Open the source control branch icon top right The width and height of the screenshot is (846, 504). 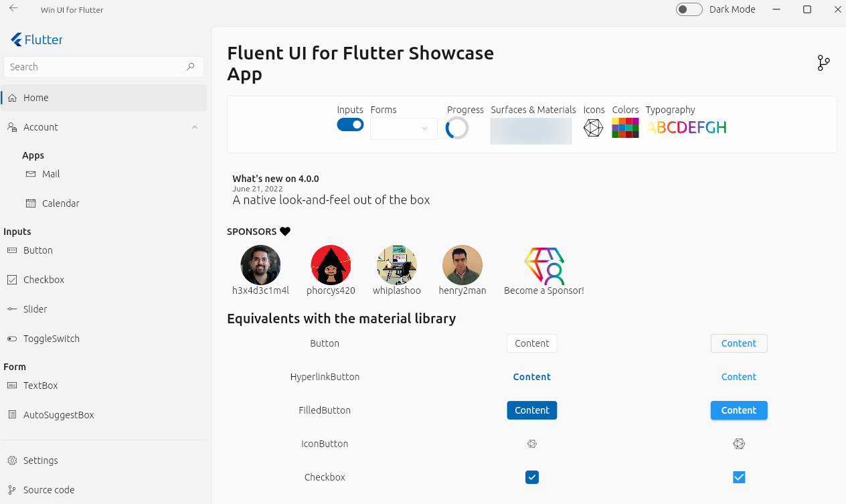pos(823,62)
